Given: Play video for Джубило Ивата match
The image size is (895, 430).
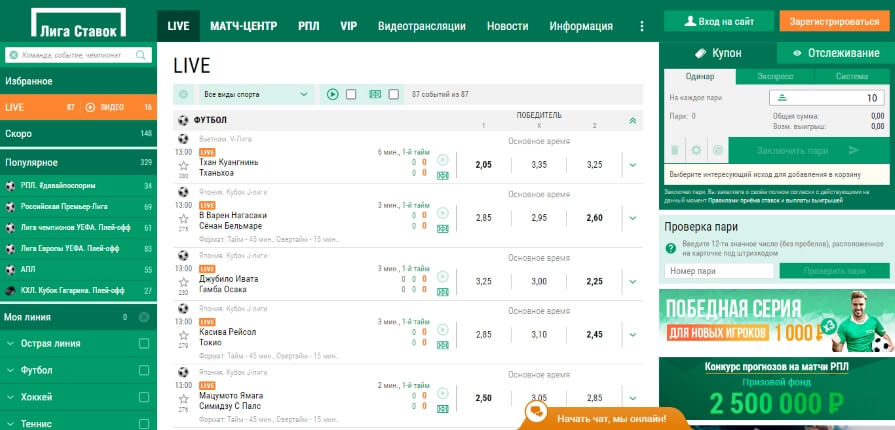Looking at the screenshot, I should tap(442, 276).
